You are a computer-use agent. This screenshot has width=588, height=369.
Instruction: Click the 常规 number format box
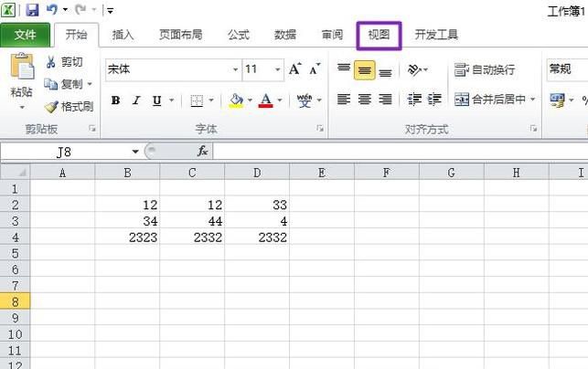coord(567,69)
